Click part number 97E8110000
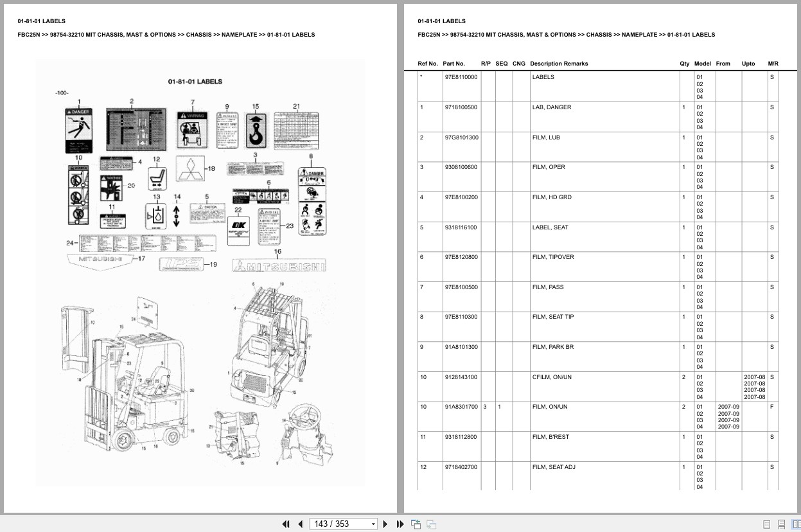 tap(461, 77)
